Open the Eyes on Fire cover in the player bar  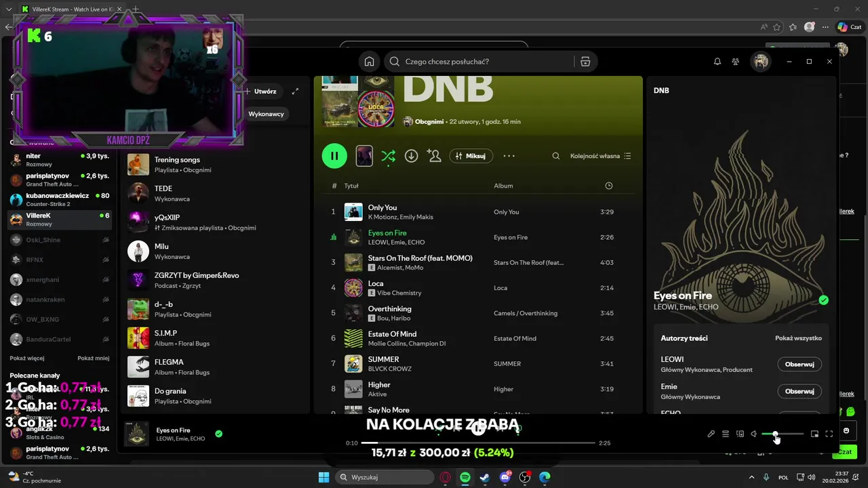click(x=138, y=434)
